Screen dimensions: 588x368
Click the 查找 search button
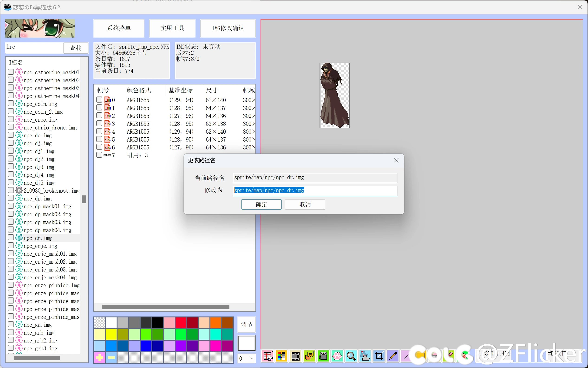click(x=76, y=48)
